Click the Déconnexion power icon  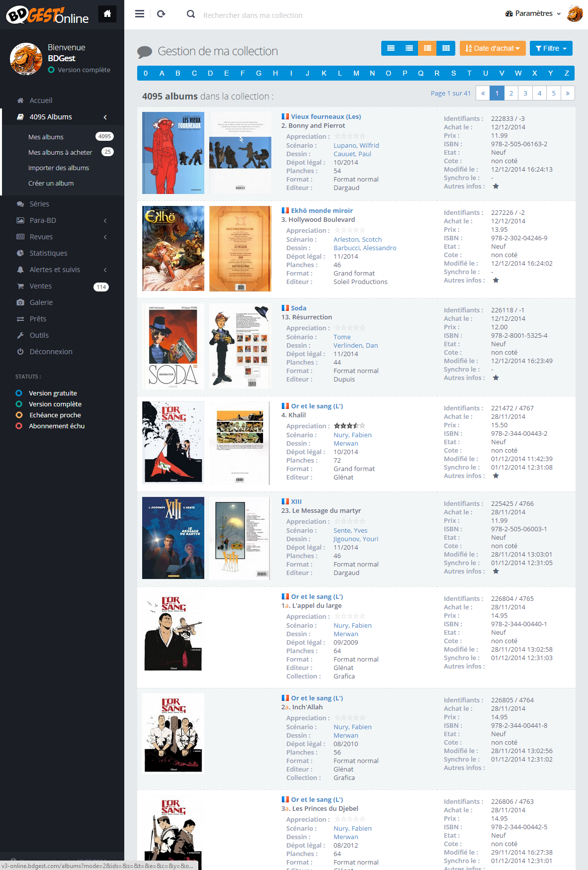pos(20,352)
